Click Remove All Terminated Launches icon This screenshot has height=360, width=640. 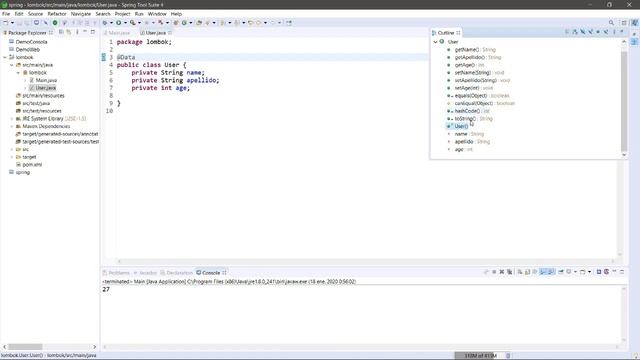[x=509, y=272]
